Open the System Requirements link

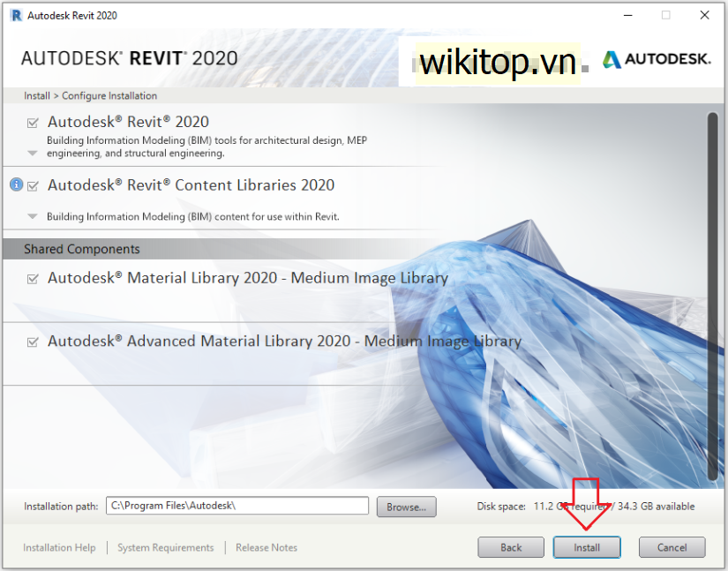(x=166, y=548)
